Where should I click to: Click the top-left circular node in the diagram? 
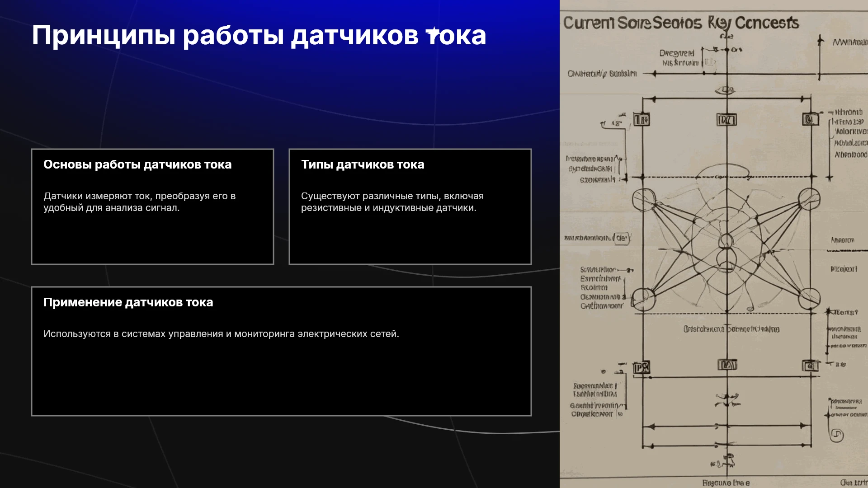pyautogui.click(x=644, y=200)
